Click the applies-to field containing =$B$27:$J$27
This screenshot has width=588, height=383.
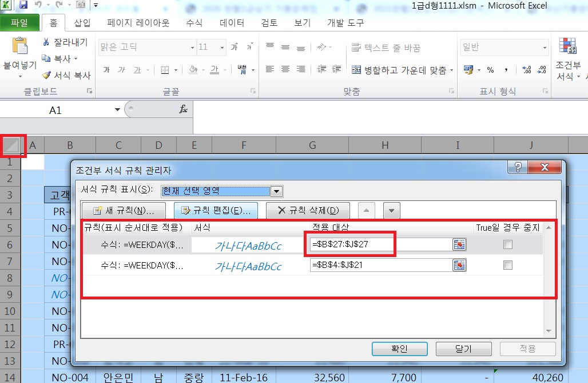tap(380, 244)
